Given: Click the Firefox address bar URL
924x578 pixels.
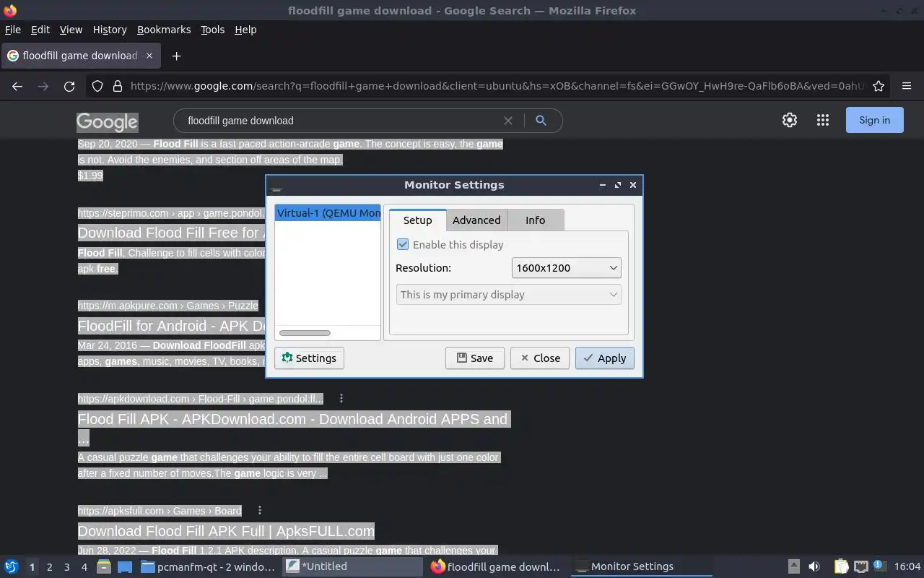Looking at the screenshot, I should [x=497, y=86].
